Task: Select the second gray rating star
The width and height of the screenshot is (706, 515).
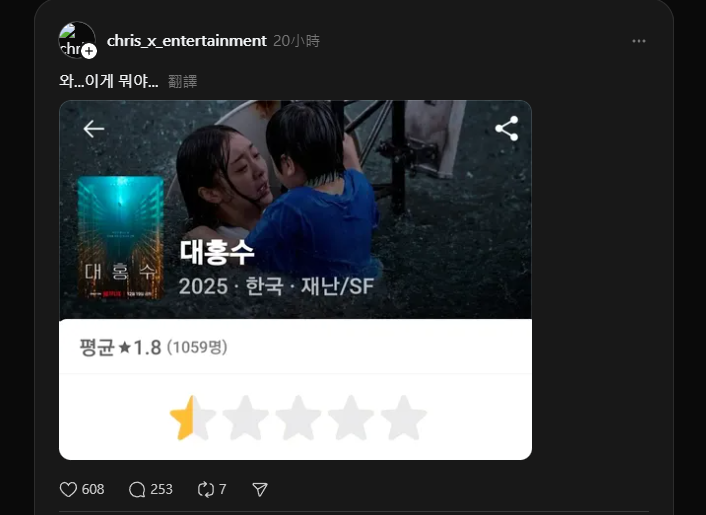Action: (x=245, y=418)
